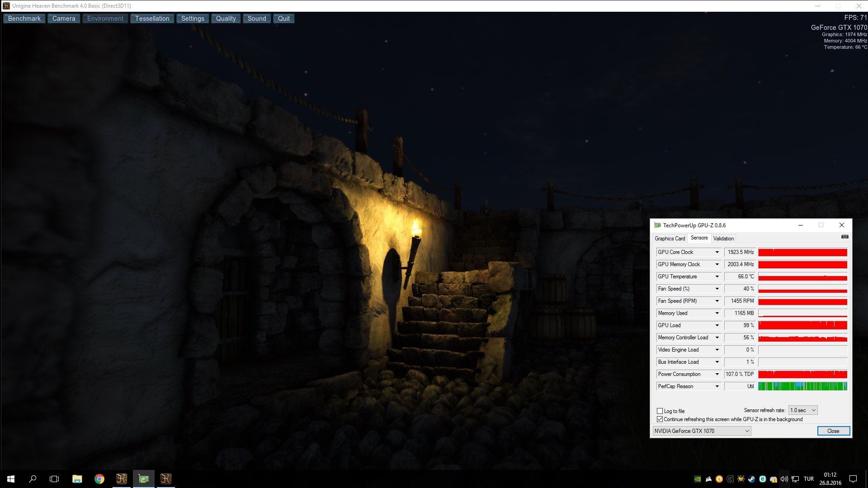The width and height of the screenshot is (868, 488).
Task: Open Logitech G tray icon
Action: coord(730,479)
